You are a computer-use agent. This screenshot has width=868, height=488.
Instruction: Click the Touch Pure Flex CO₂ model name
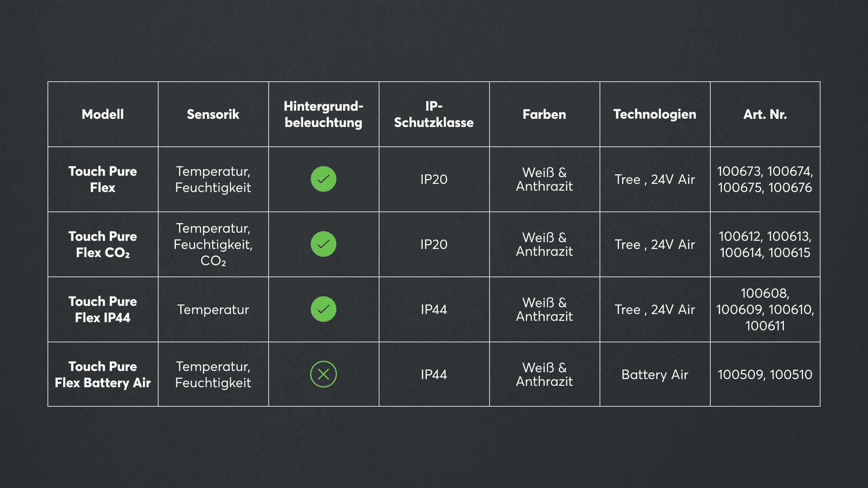[x=103, y=244]
